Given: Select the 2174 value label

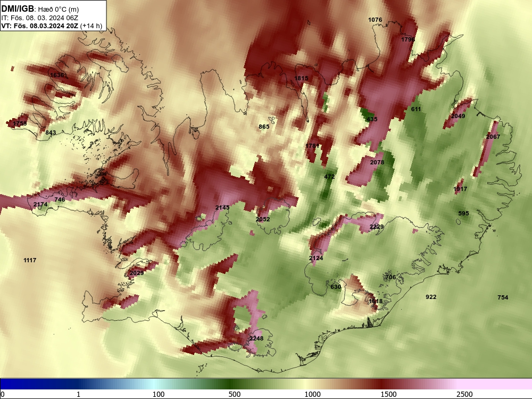Looking at the screenshot, I should [x=40, y=205].
